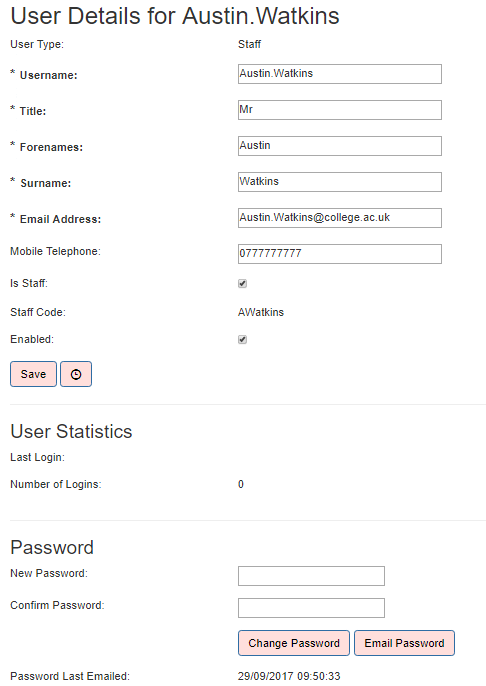Click the Password section heading
Image resolution: width=486 pixels, height=686 pixels.
[x=52, y=547]
